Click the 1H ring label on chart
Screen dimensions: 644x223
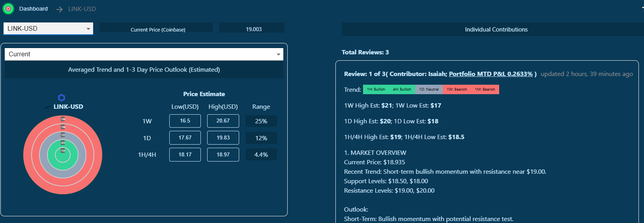click(63, 151)
